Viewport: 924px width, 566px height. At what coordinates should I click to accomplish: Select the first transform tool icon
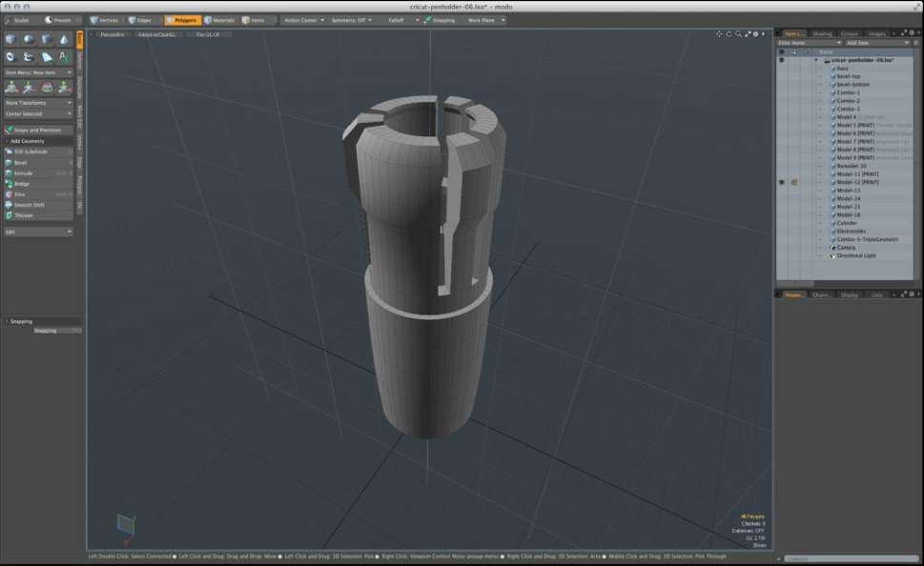(11, 88)
